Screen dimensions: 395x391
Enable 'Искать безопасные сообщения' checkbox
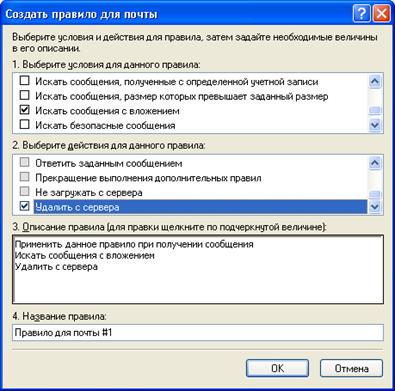coord(25,125)
